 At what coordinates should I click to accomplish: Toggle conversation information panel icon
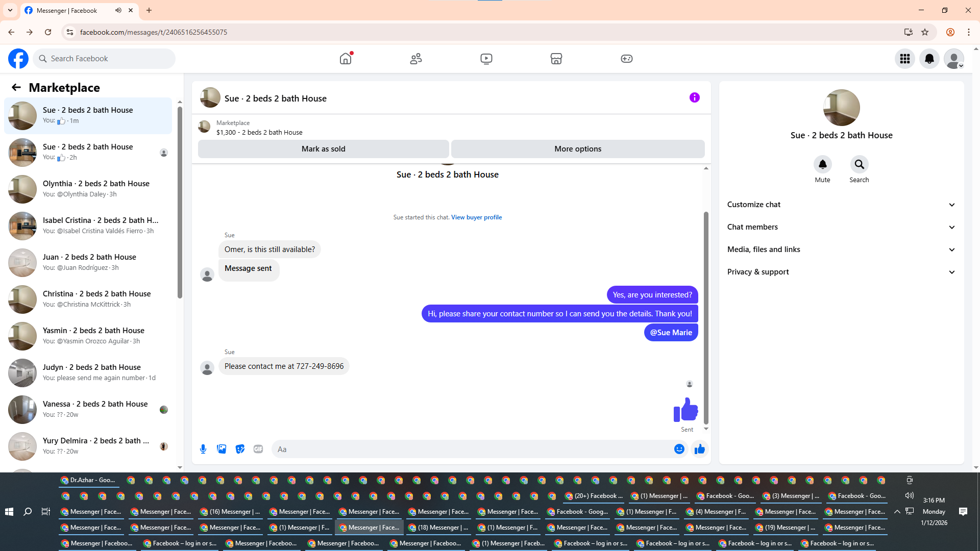[x=694, y=97]
